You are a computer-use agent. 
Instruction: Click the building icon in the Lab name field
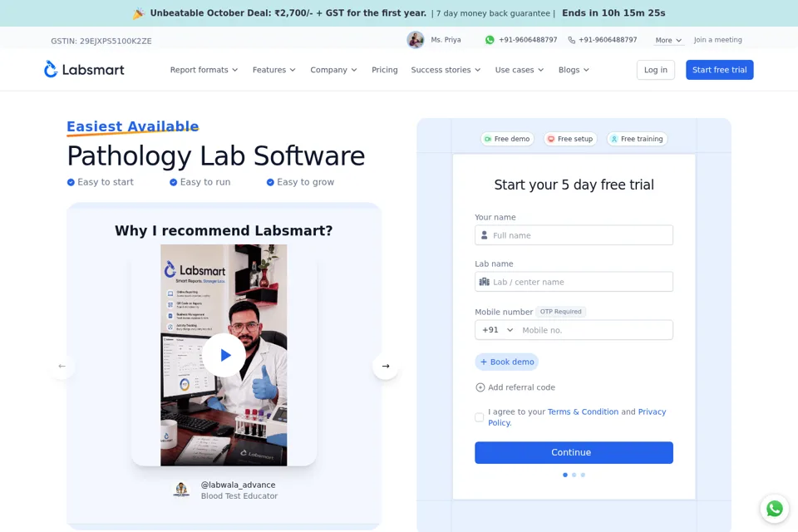click(484, 282)
